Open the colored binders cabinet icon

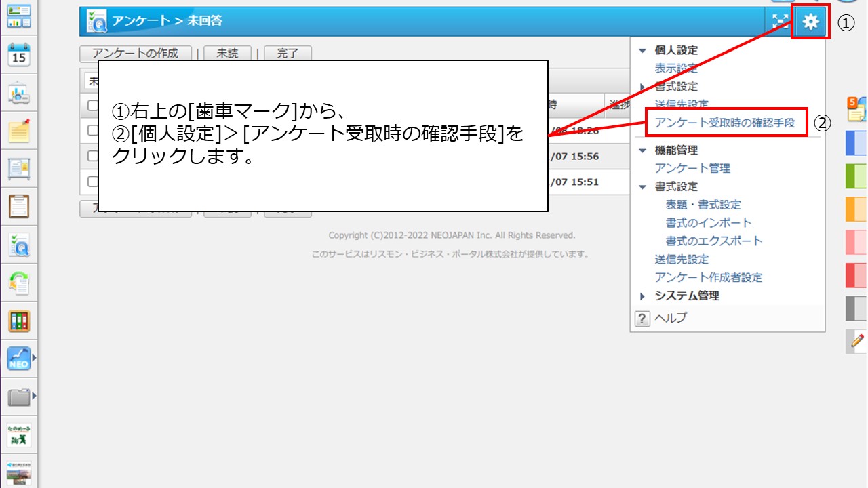click(x=19, y=321)
